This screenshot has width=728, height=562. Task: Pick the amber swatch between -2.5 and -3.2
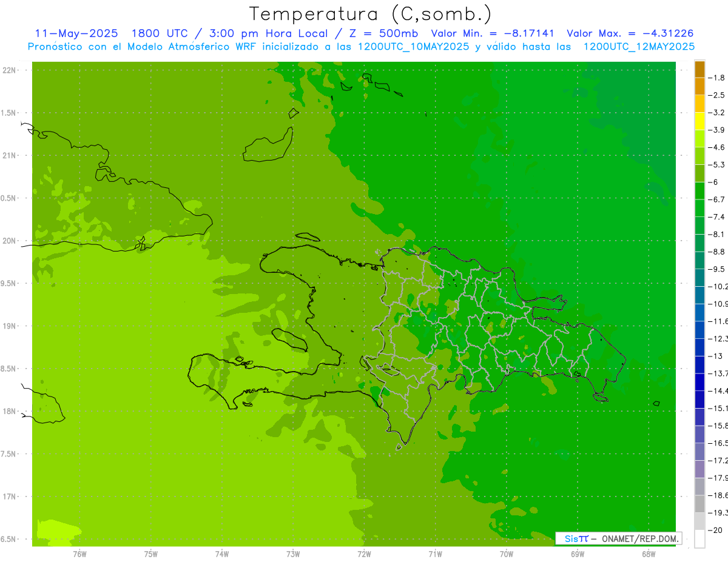[699, 104]
